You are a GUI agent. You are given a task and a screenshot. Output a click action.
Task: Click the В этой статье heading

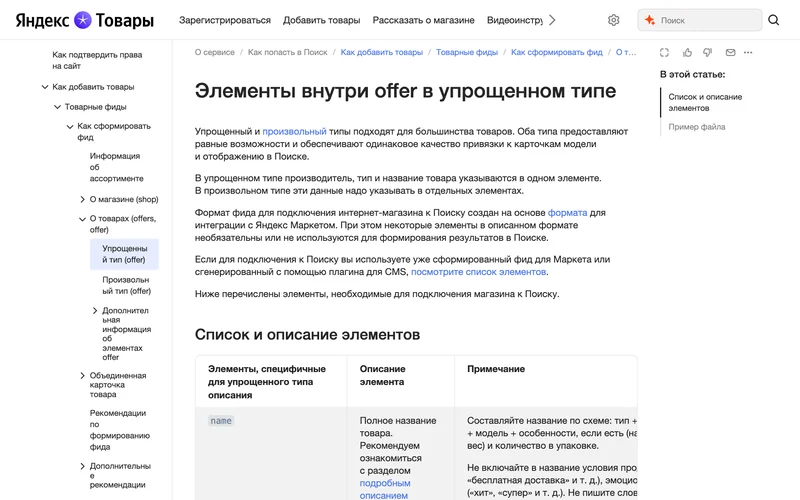692,74
